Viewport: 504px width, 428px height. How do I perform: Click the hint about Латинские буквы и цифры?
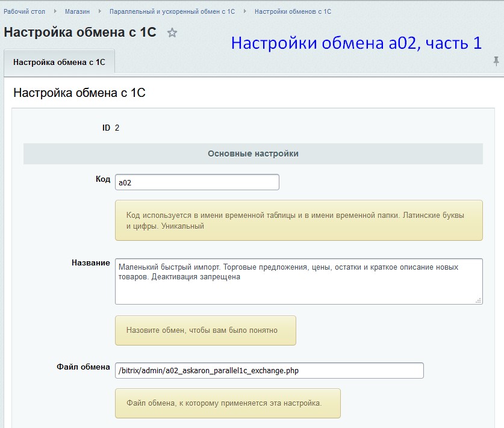click(298, 220)
